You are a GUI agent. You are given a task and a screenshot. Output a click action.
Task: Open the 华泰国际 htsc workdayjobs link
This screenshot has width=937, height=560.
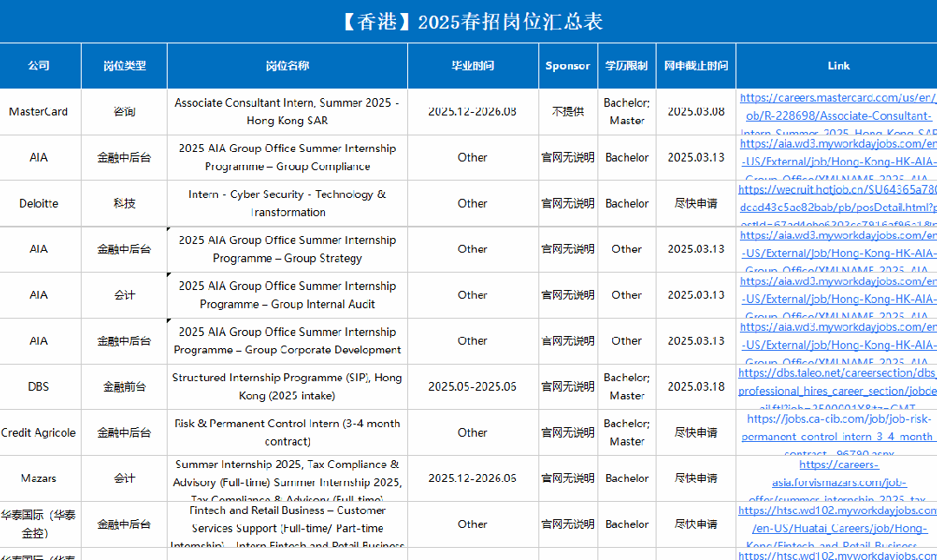coord(838,524)
